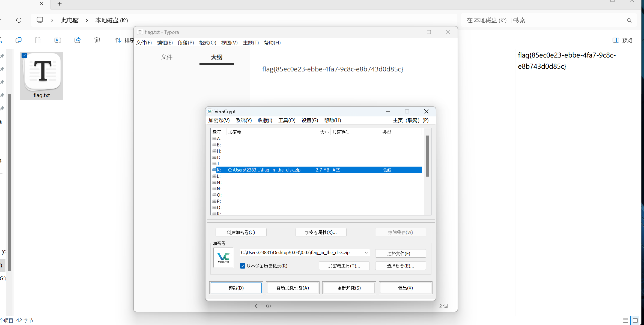Click the Explorer copy icon in toolbar
The width and height of the screenshot is (644, 325).
tap(19, 40)
